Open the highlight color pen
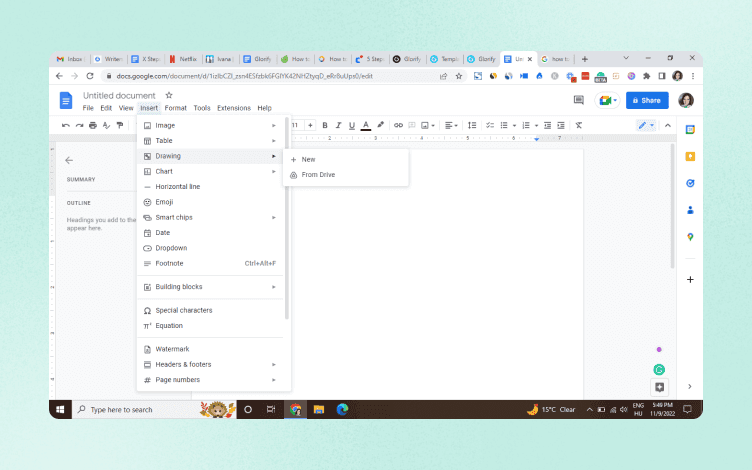 coord(380,125)
